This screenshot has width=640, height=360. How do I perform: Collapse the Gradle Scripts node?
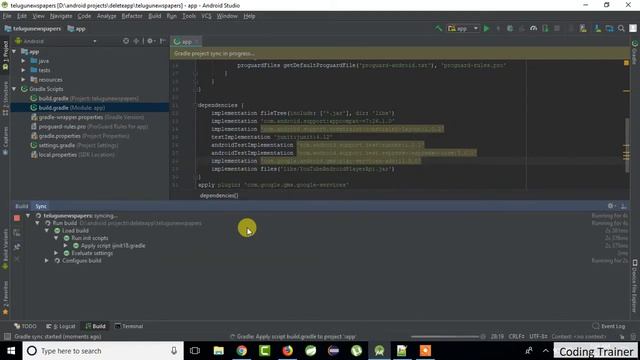14,89
